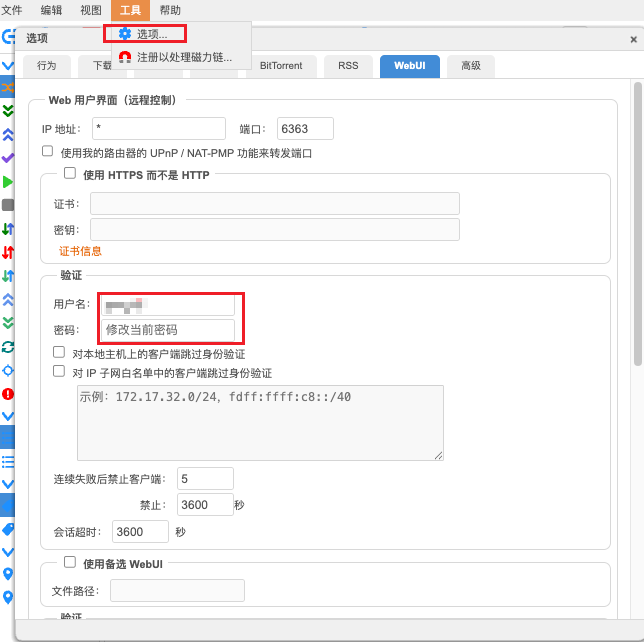The height and width of the screenshot is (642, 644).
Task: Click the unhighlighted blue tag icon
Action: (8, 529)
